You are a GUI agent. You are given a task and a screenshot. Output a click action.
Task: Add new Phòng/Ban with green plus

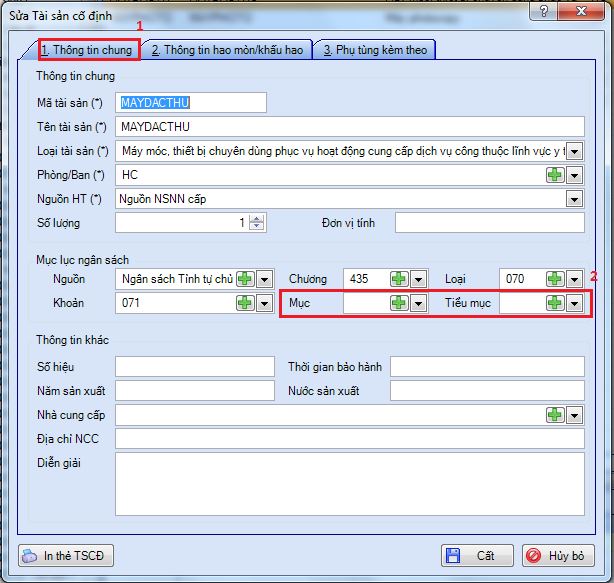click(x=555, y=175)
